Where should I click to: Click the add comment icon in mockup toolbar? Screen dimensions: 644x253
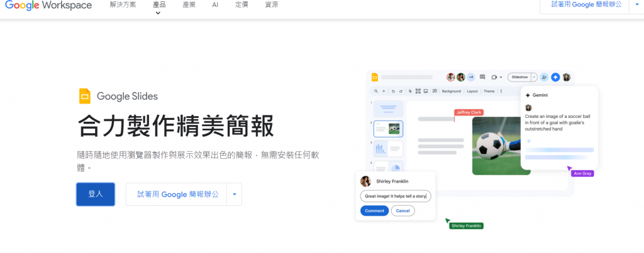click(435, 91)
